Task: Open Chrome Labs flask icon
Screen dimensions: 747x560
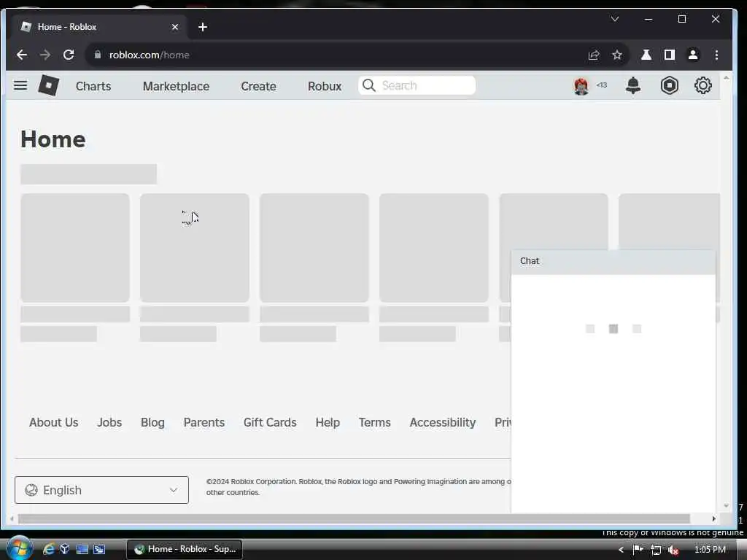Action: pyautogui.click(x=646, y=55)
